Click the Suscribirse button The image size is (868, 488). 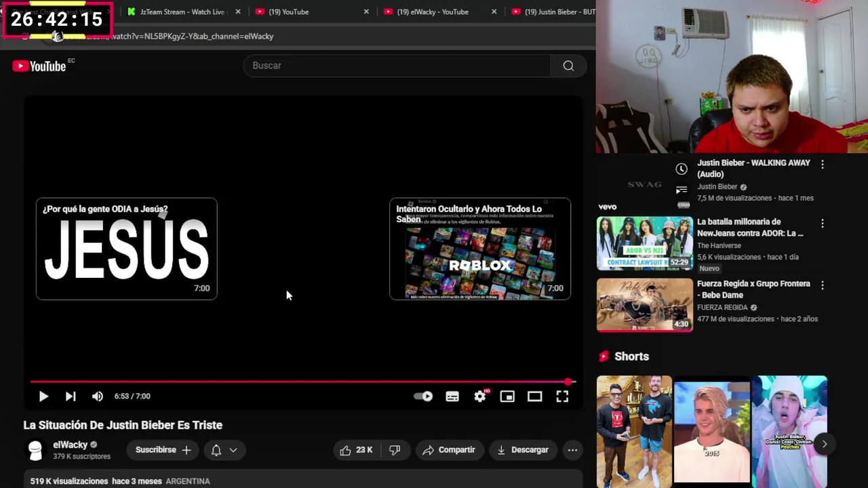163,450
